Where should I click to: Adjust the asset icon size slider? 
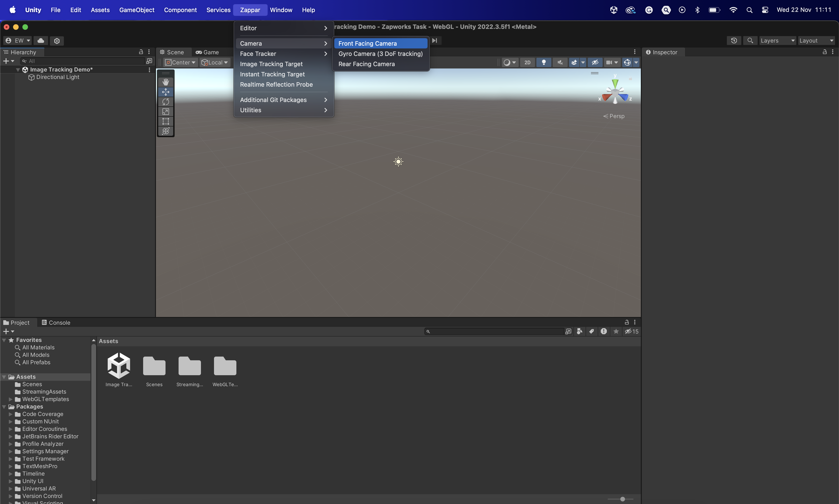click(622, 499)
